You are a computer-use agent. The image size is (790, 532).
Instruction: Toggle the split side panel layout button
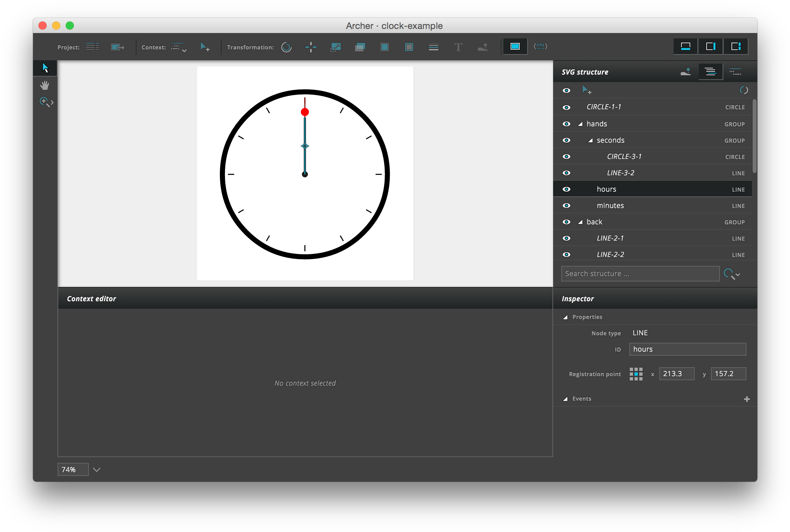point(736,46)
